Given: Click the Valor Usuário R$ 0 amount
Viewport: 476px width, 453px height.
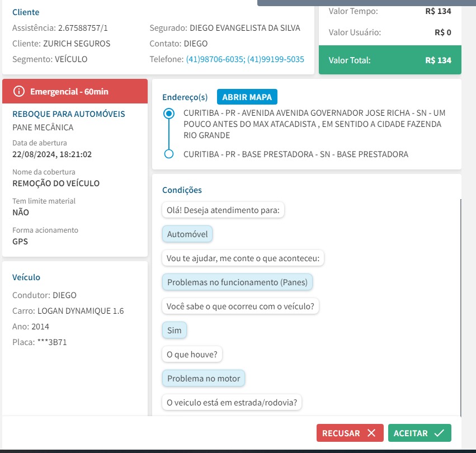Looking at the screenshot, I should [x=443, y=32].
